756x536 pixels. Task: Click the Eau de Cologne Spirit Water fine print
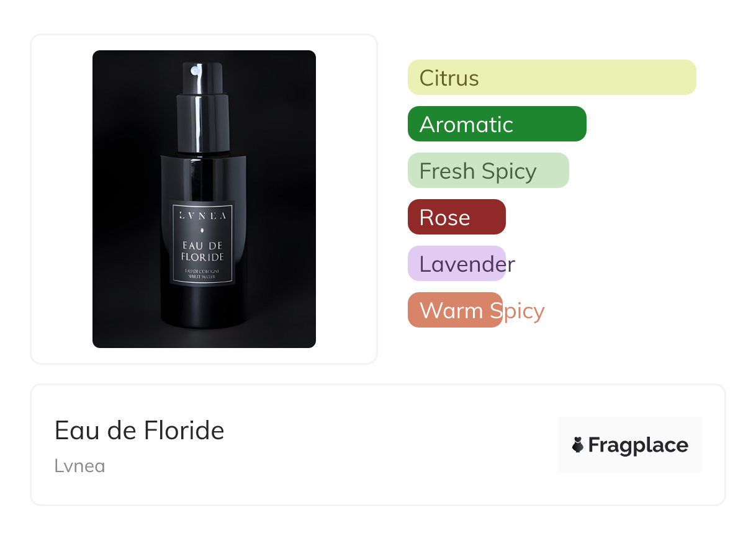203,275
